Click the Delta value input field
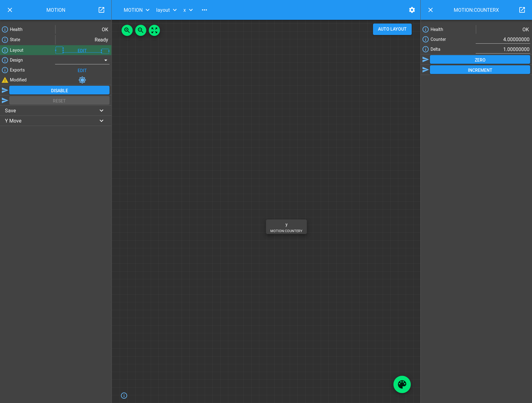This screenshot has width=532, height=403. [x=503, y=49]
